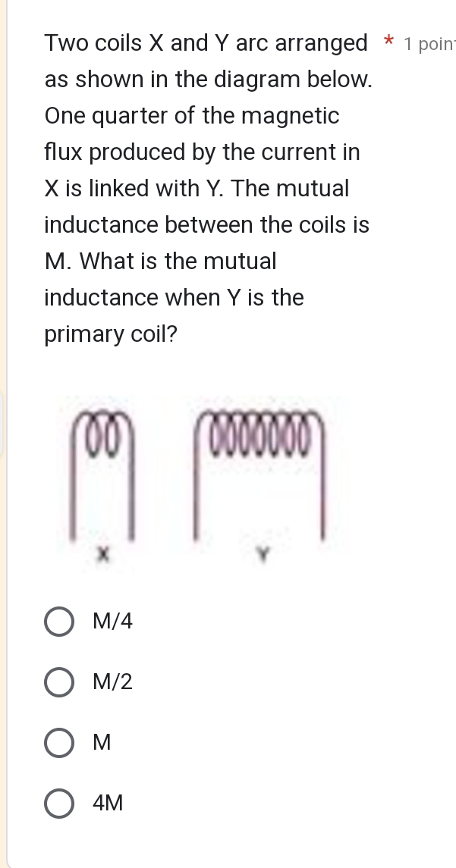
Task: Select the M answer option
Action: (x=58, y=742)
